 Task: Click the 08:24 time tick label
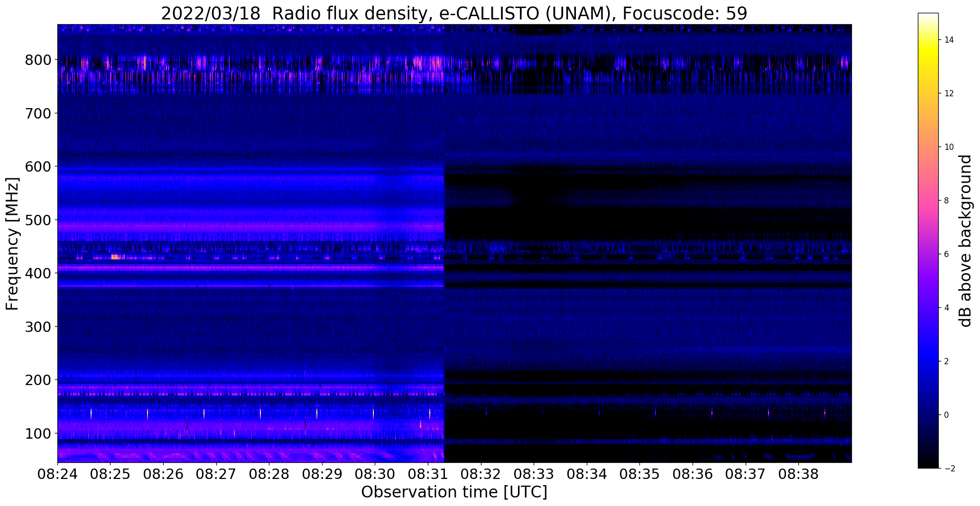point(57,474)
